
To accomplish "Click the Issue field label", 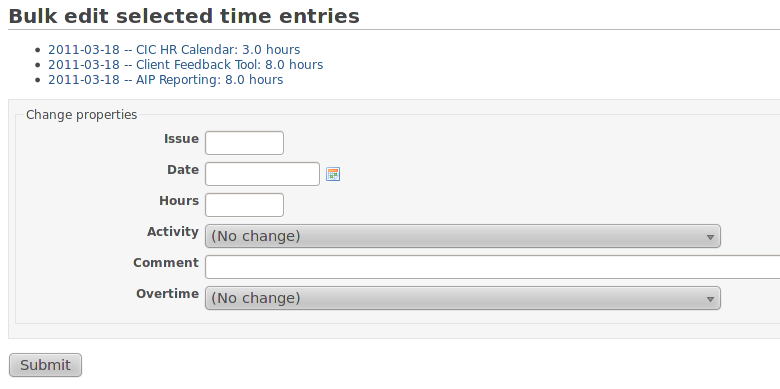I will (182, 139).
